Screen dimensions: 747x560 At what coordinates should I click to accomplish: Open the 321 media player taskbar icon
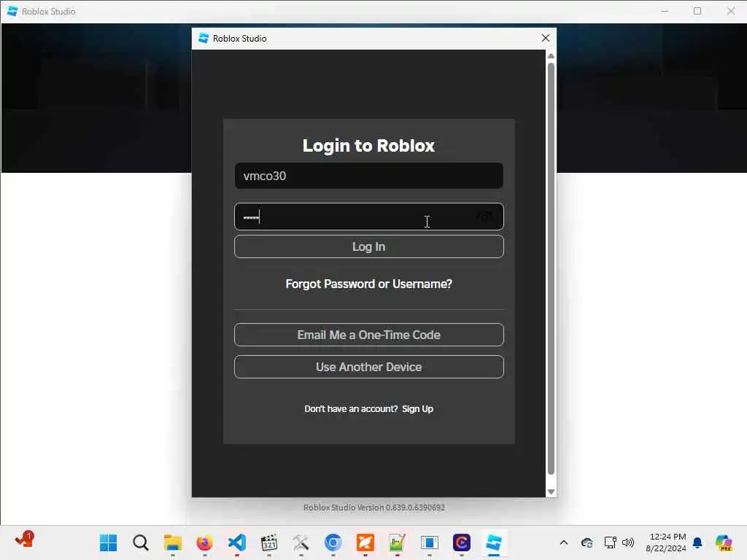pos(269,542)
